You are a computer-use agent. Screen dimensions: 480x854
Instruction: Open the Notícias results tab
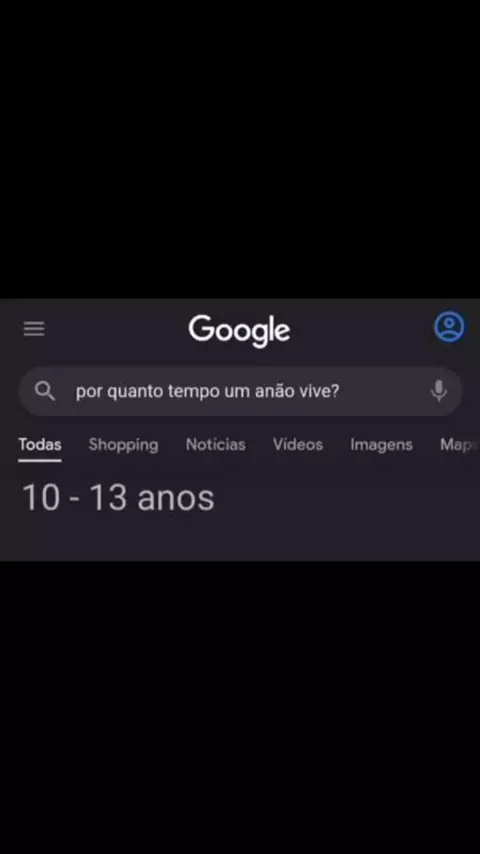click(x=216, y=444)
